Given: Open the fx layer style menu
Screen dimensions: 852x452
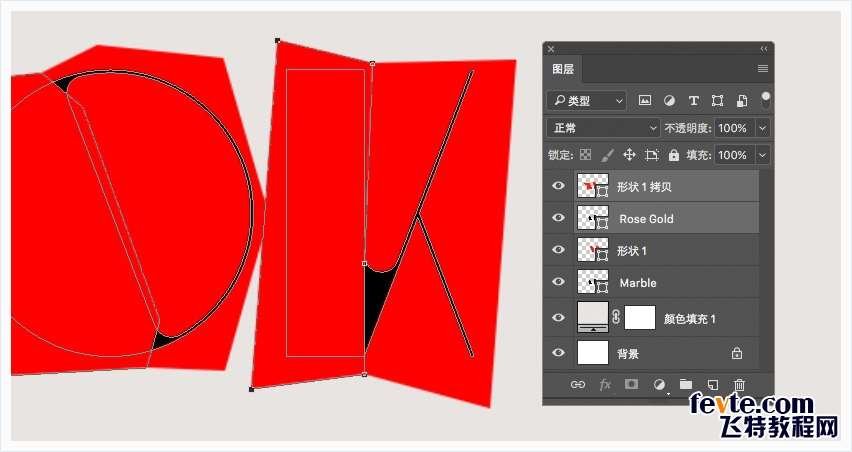Looking at the screenshot, I should (605, 385).
